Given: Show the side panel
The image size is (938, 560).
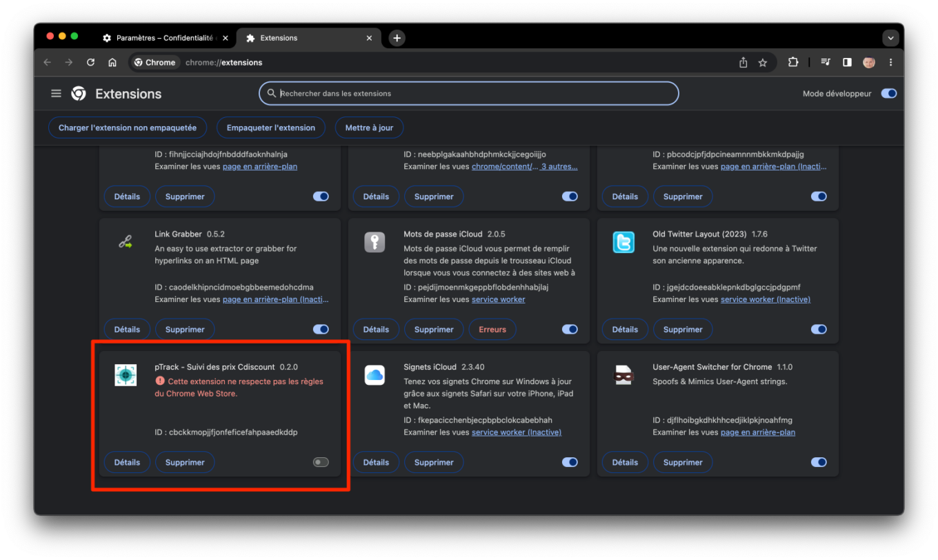Looking at the screenshot, I should click(847, 62).
